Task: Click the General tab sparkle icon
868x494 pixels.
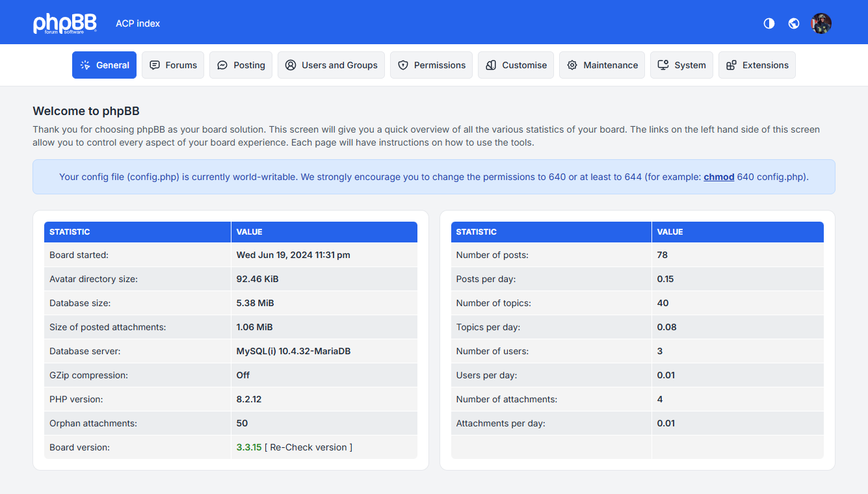Action: [x=85, y=65]
